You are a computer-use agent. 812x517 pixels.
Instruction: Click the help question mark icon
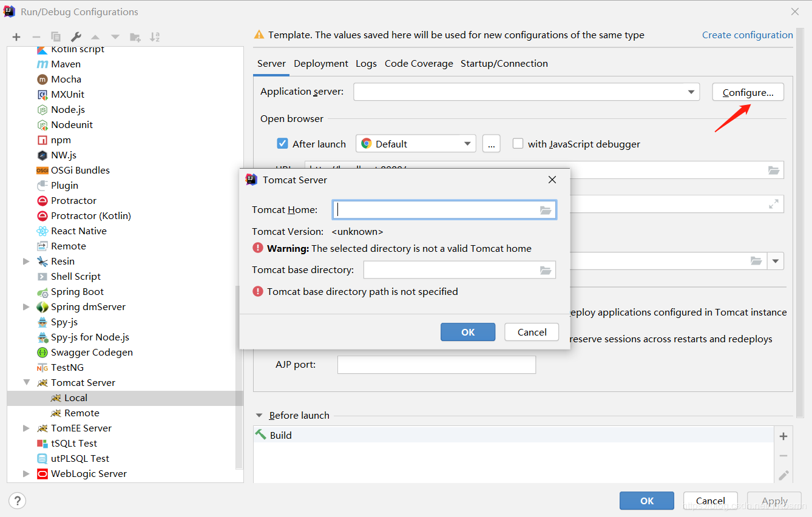tap(18, 501)
